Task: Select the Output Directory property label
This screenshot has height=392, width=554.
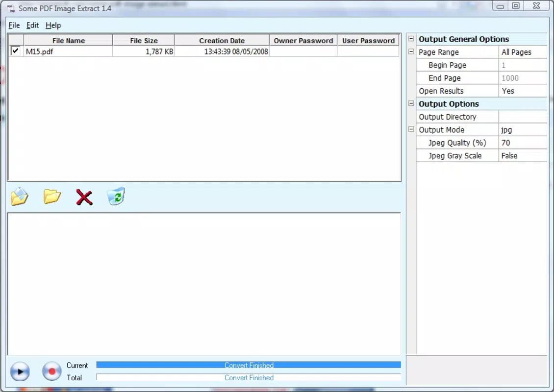Action: click(448, 117)
